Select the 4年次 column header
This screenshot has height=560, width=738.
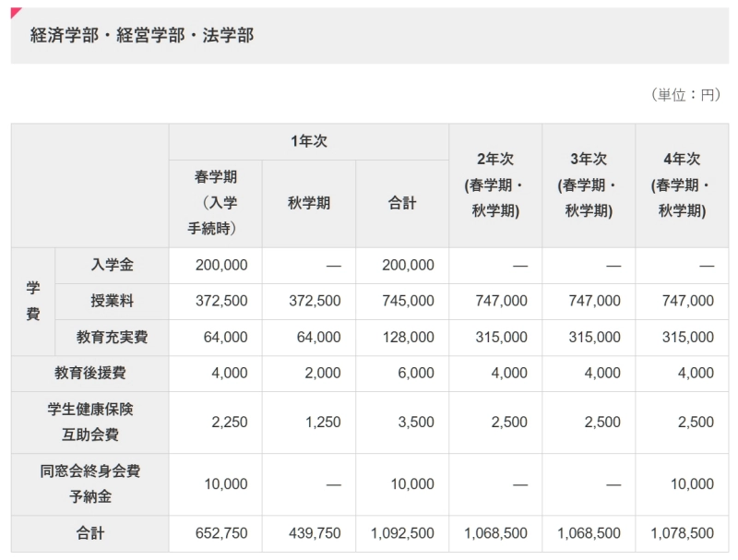(682, 185)
